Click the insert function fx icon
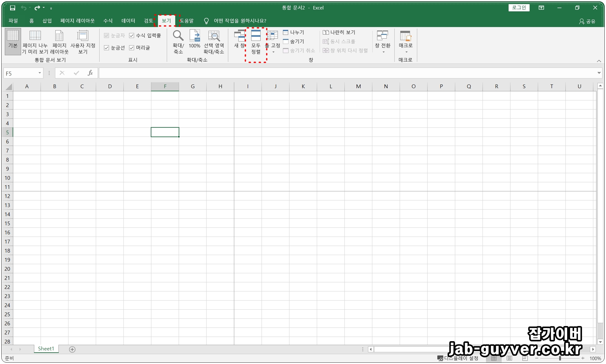Screen dimensions: 606x364 pos(90,73)
